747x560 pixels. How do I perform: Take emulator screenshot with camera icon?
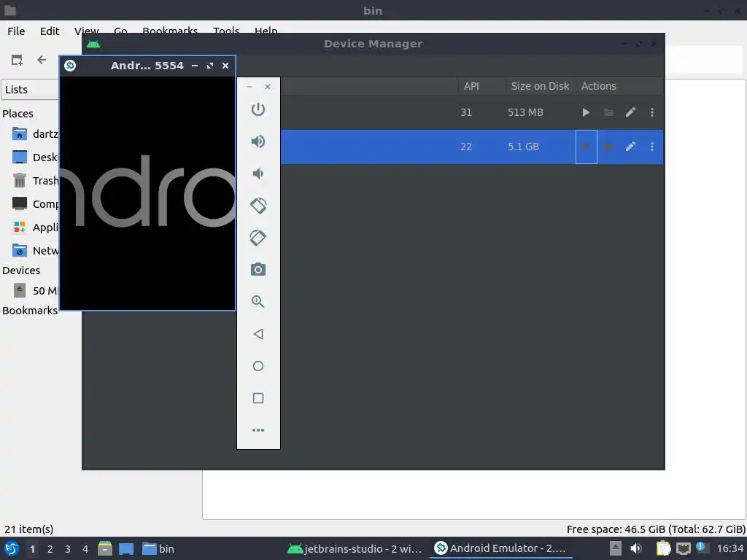click(258, 270)
